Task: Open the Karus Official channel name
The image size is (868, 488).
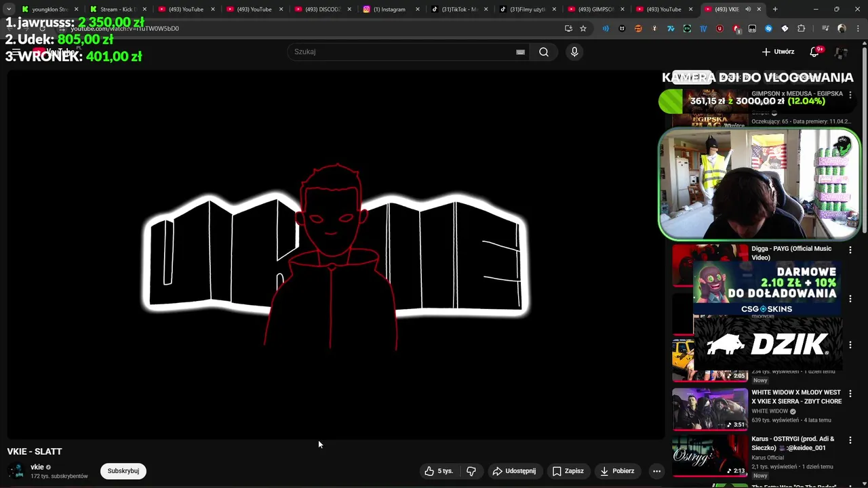Action: (768, 457)
